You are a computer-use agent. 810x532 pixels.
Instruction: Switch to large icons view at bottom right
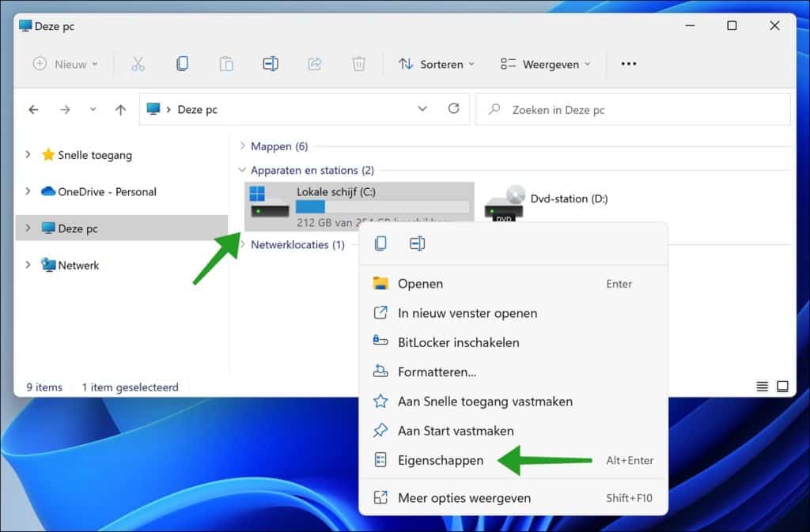[782, 387]
